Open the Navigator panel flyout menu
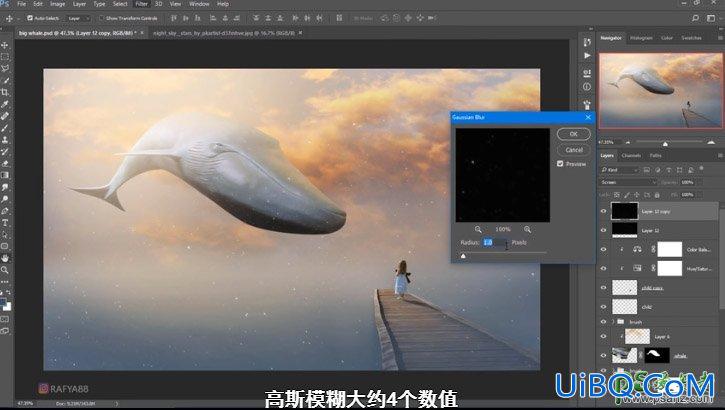 tap(720, 38)
